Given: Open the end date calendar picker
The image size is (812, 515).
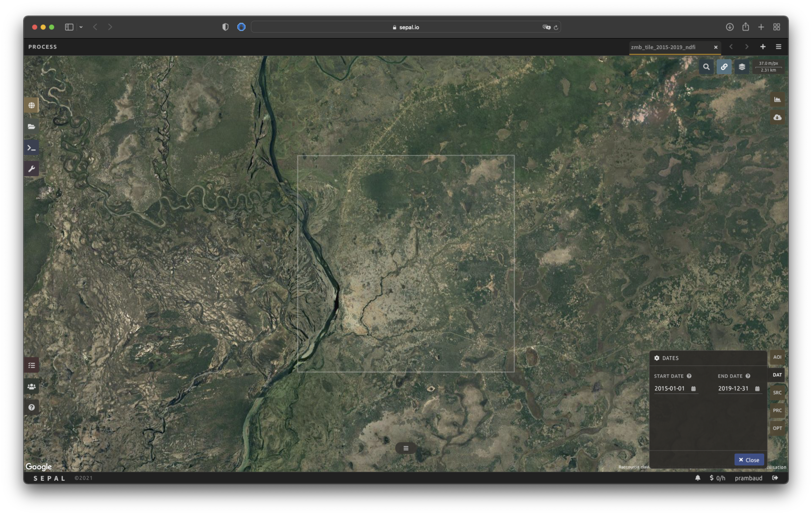Looking at the screenshot, I should [757, 389].
